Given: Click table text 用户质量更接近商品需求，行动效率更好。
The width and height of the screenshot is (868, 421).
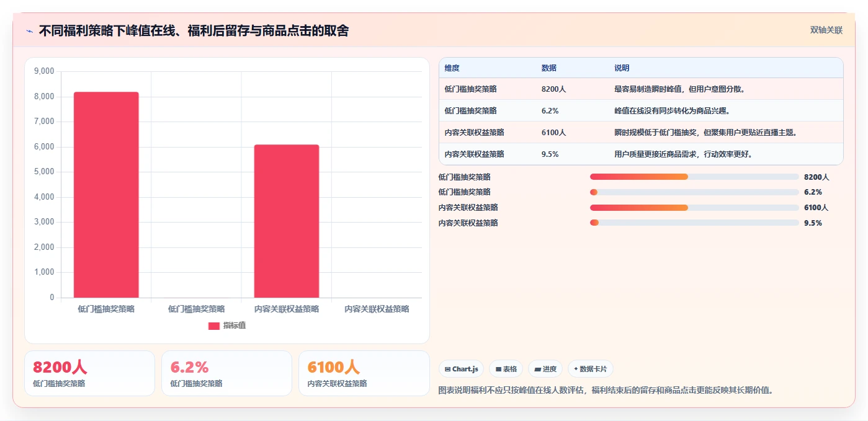Looking at the screenshot, I should coord(684,154).
